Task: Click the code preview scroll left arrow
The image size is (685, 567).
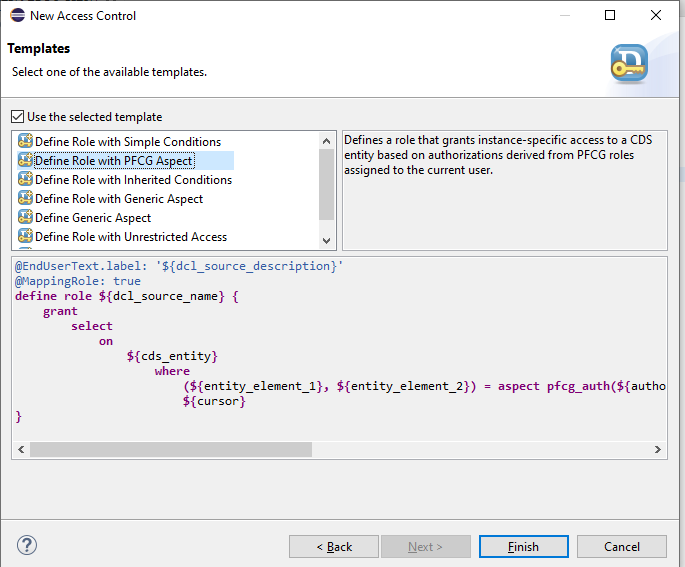Action: [21, 449]
